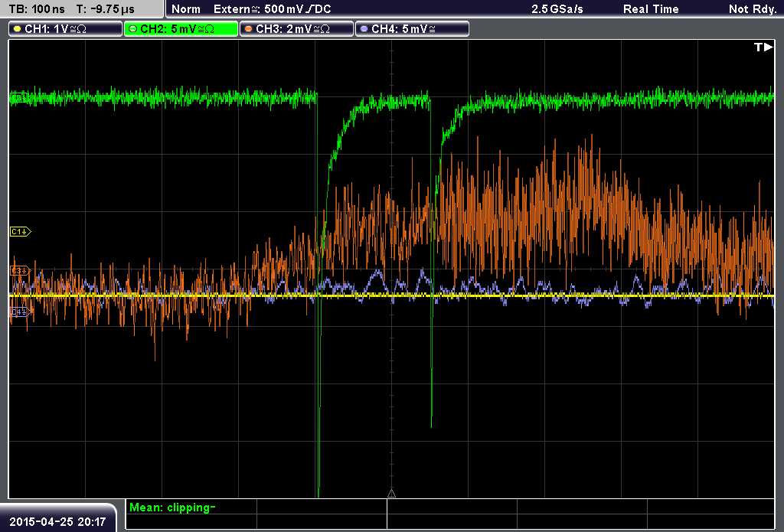Click the blue dot on CH4 tab
784x532 pixels.
pos(364,29)
